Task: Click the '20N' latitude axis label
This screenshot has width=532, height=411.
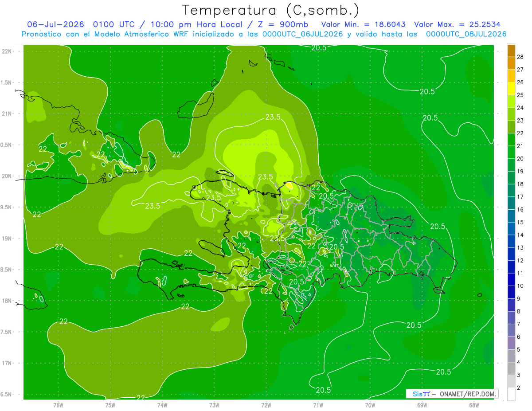Action: [7, 176]
